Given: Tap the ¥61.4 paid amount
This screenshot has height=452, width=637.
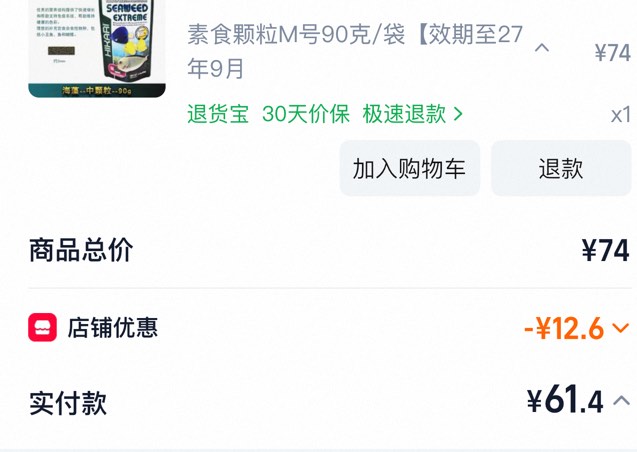Looking at the screenshot, I should (x=565, y=400).
